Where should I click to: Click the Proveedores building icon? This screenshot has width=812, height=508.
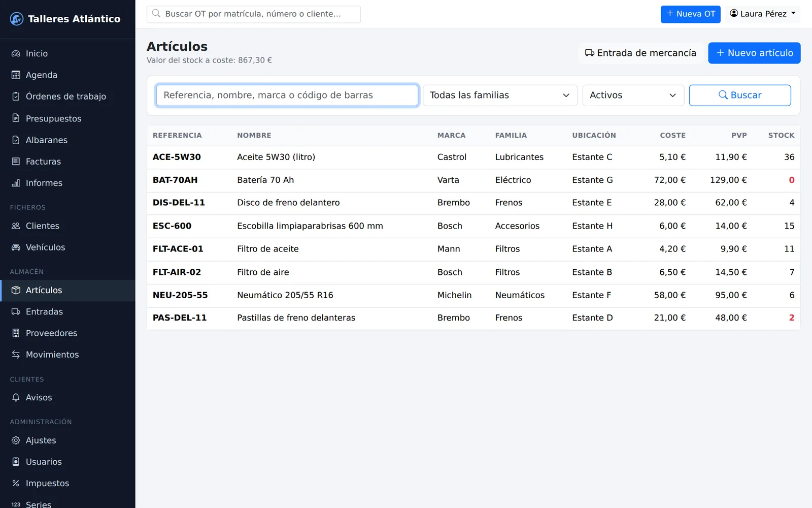[x=16, y=333]
